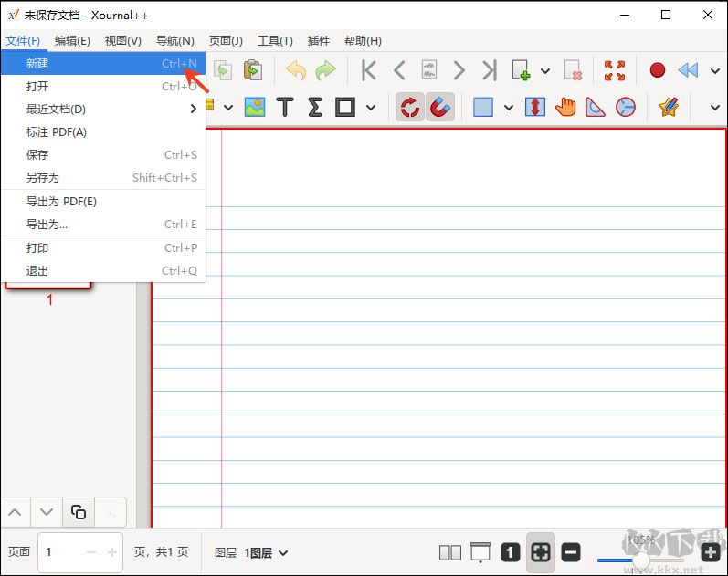Go to the previous page arrow
728x576 pixels.
click(x=399, y=70)
